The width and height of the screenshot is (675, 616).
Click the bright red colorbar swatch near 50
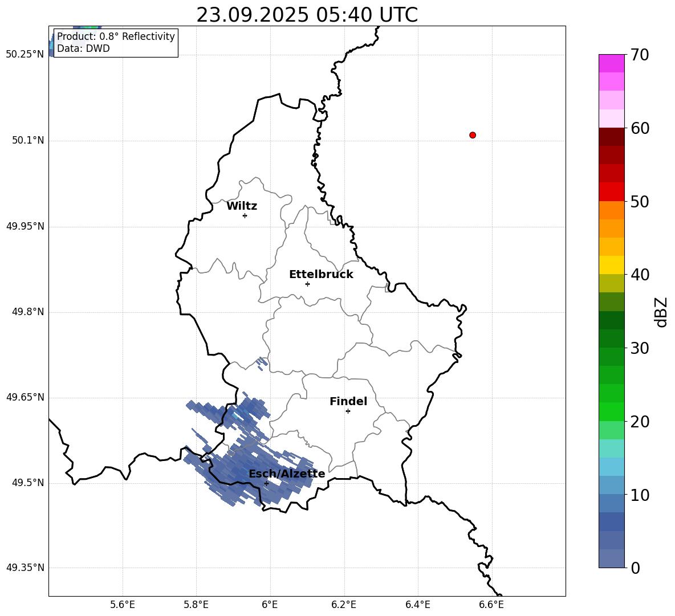coord(611,192)
